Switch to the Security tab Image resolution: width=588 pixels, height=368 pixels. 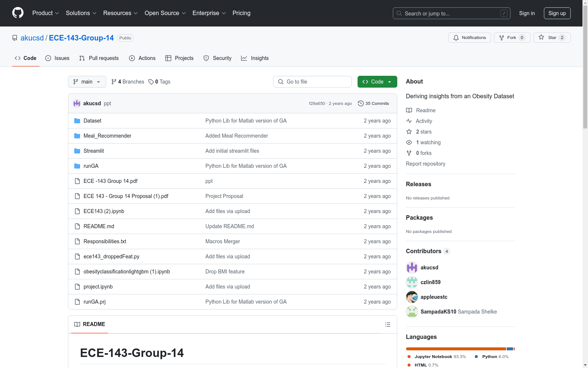(x=218, y=58)
